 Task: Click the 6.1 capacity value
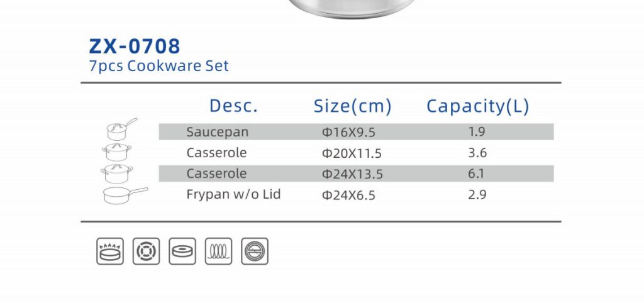tap(477, 174)
